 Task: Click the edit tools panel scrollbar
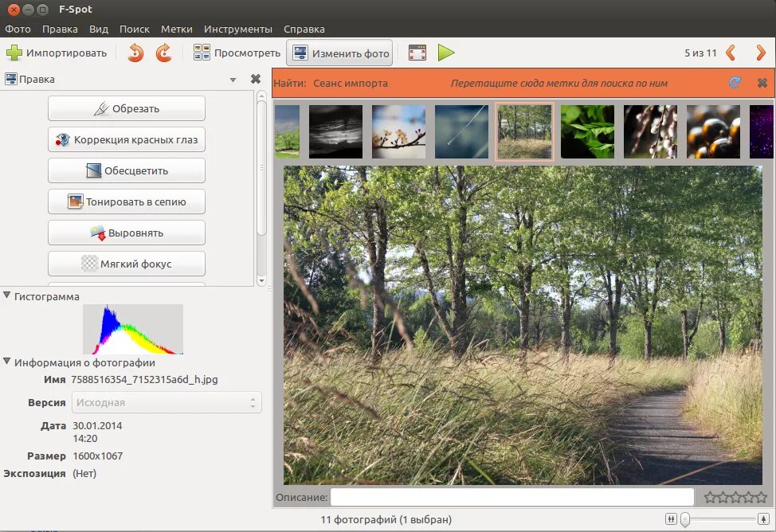coord(262,168)
